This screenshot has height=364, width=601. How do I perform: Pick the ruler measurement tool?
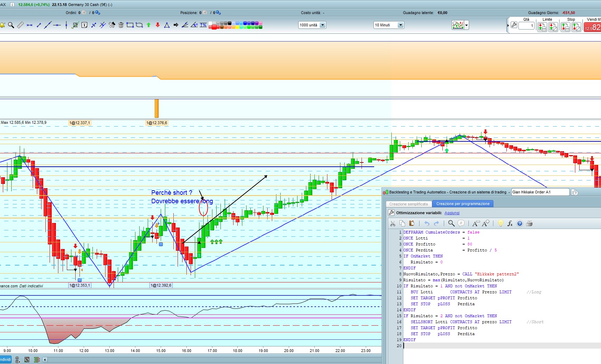20,25
